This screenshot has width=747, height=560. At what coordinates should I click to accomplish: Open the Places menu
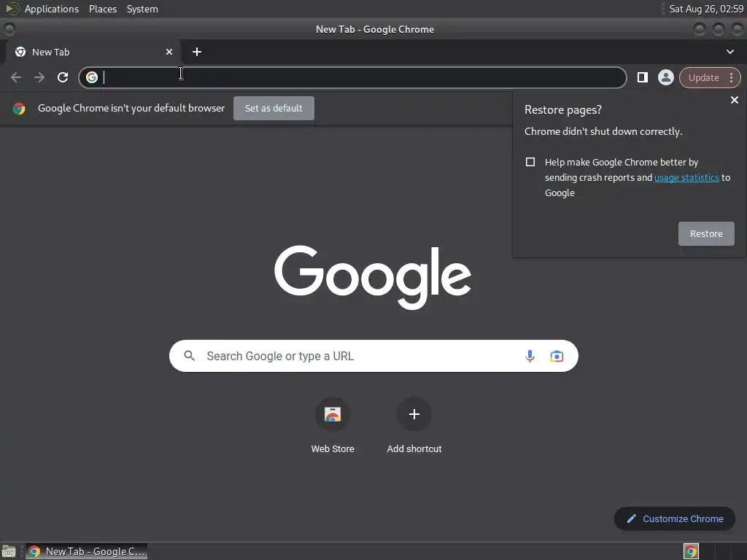(x=103, y=9)
